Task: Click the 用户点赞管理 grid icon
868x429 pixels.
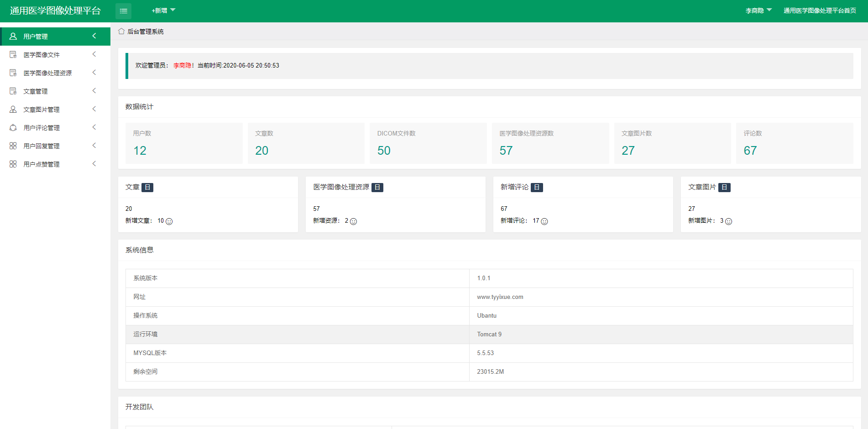Action: (13, 164)
